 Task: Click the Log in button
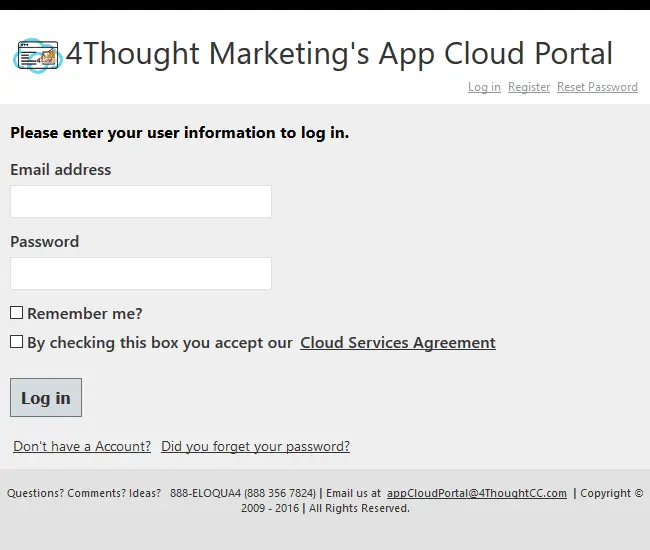tap(46, 397)
